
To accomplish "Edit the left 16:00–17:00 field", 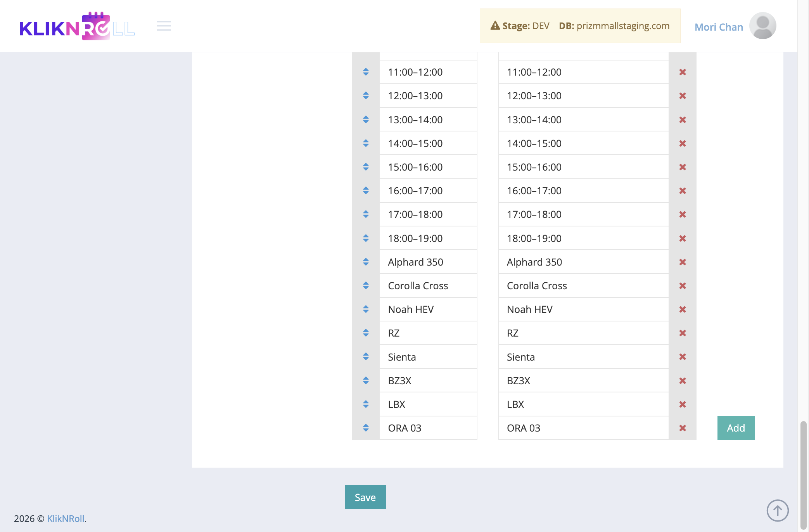I will 428,191.
